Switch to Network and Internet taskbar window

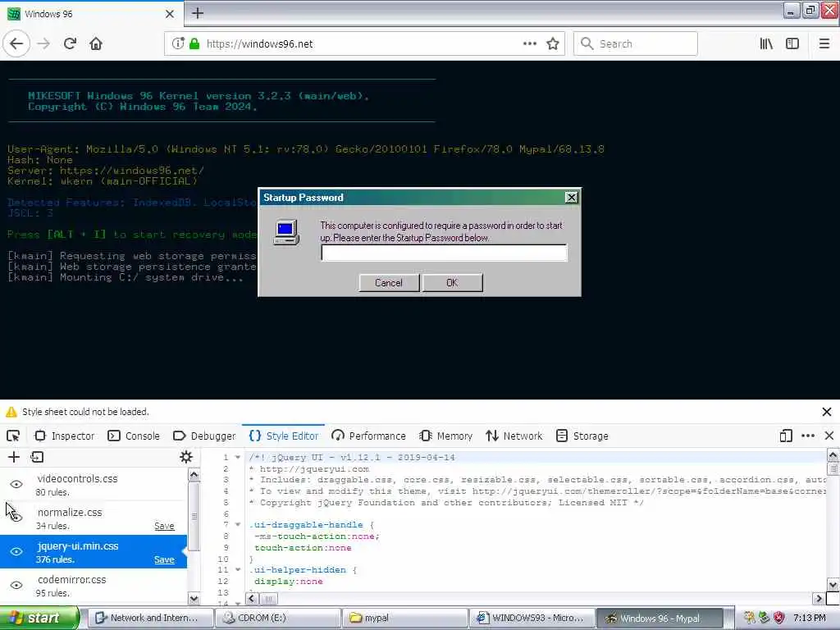pyautogui.click(x=150, y=619)
